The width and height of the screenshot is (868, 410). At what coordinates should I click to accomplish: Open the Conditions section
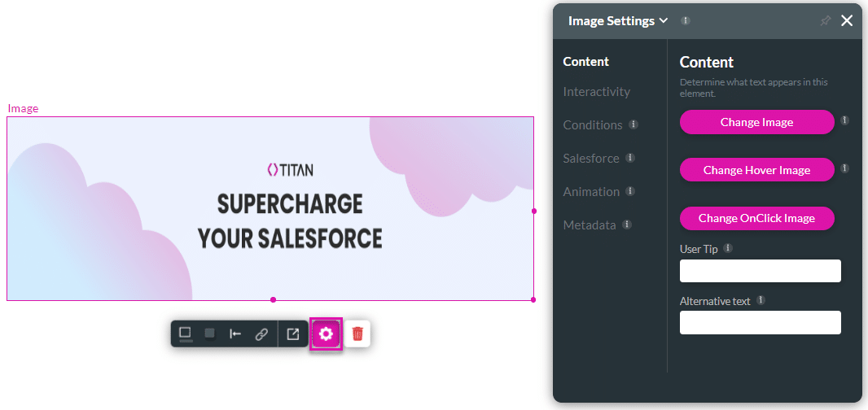coord(593,125)
